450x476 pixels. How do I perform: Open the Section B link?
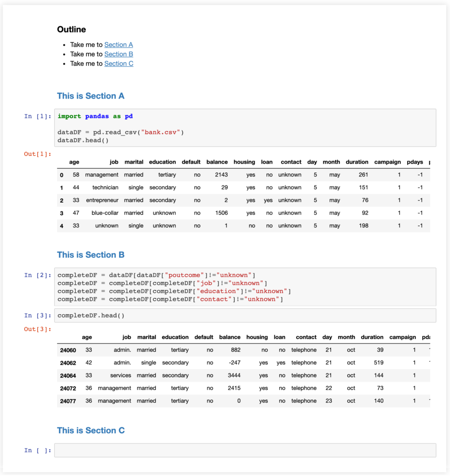point(119,54)
